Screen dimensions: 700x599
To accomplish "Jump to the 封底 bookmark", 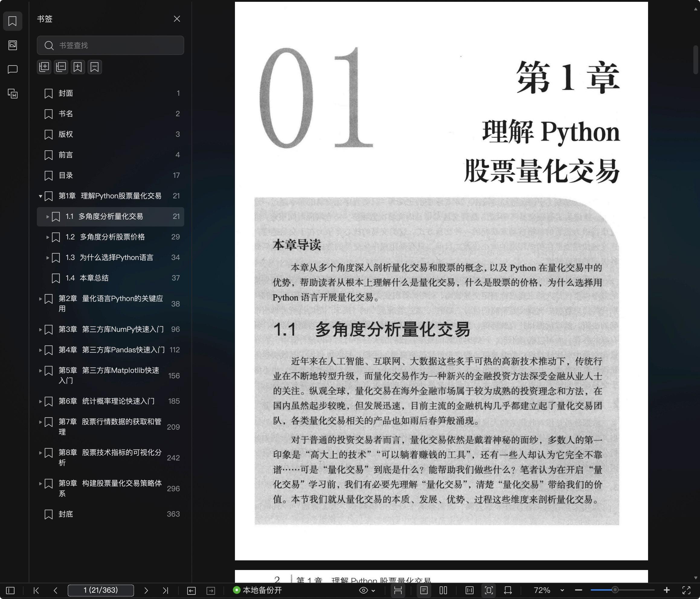I will click(x=111, y=514).
